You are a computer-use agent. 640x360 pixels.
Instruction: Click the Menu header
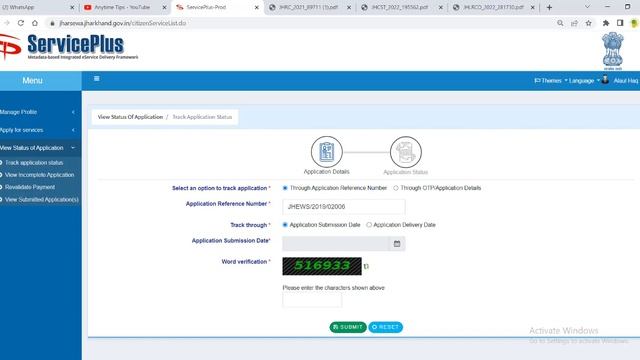click(33, 80)
